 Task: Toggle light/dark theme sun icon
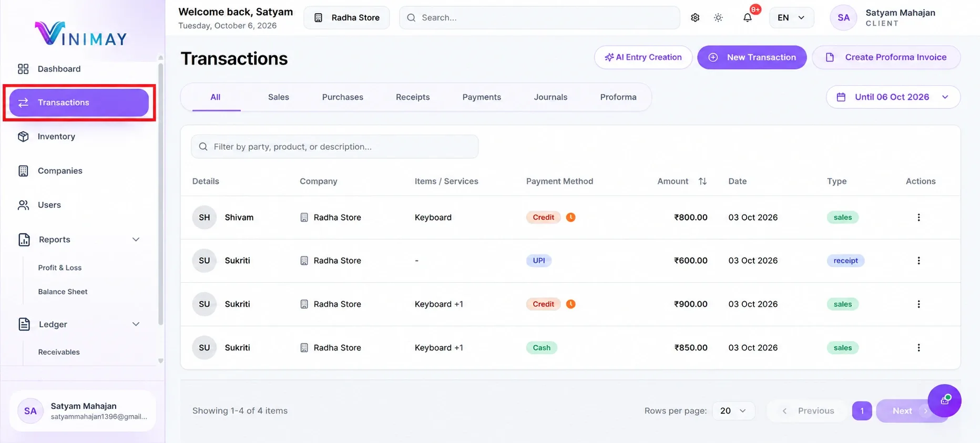[718, 18]
